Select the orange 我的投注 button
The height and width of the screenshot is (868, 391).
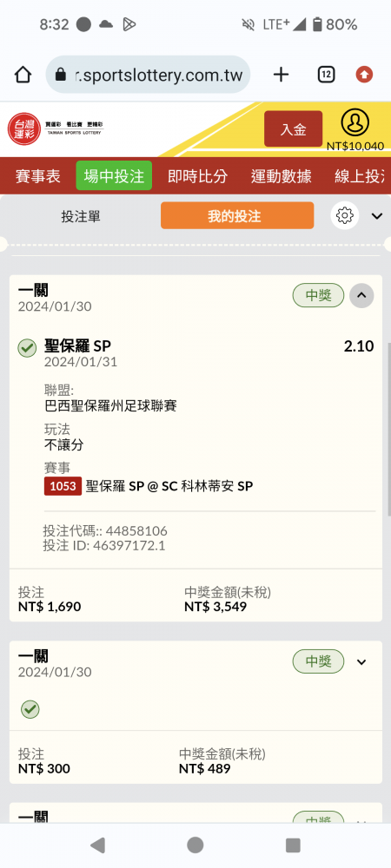[237, 215]
